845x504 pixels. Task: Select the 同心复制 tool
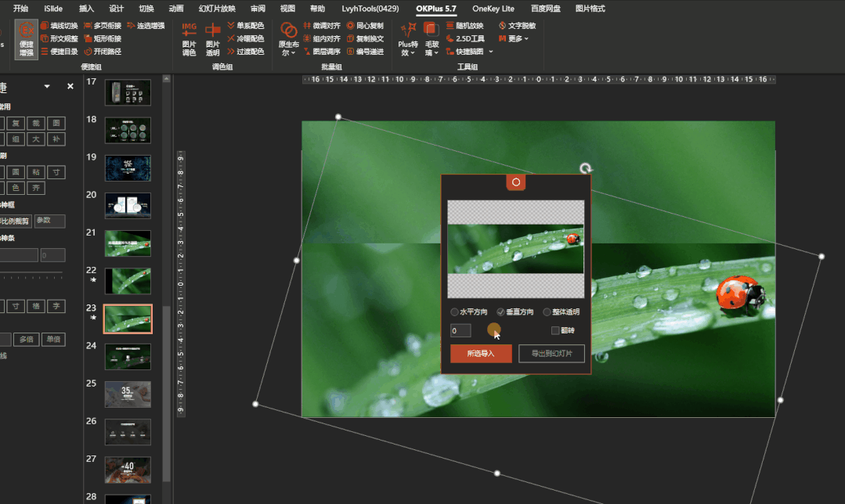click(x=365, y=25)
